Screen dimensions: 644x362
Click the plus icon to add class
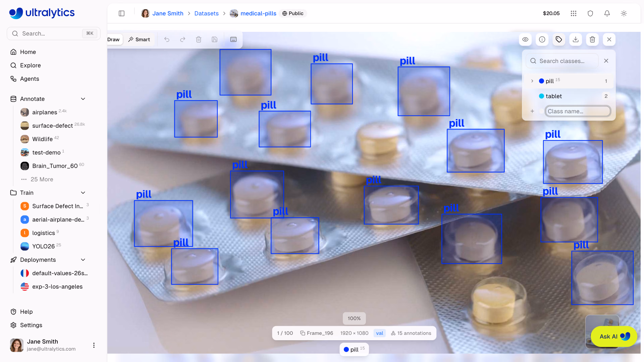tap(532, 111)
